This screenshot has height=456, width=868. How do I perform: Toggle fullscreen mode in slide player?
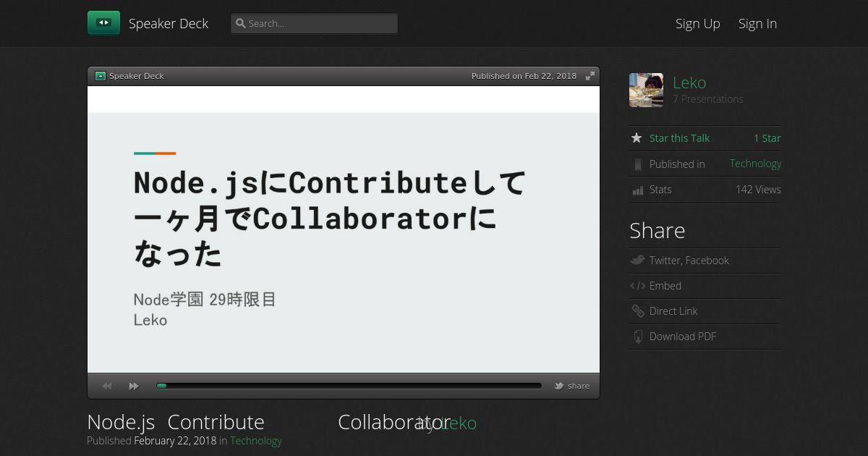[x=590, y=76]
